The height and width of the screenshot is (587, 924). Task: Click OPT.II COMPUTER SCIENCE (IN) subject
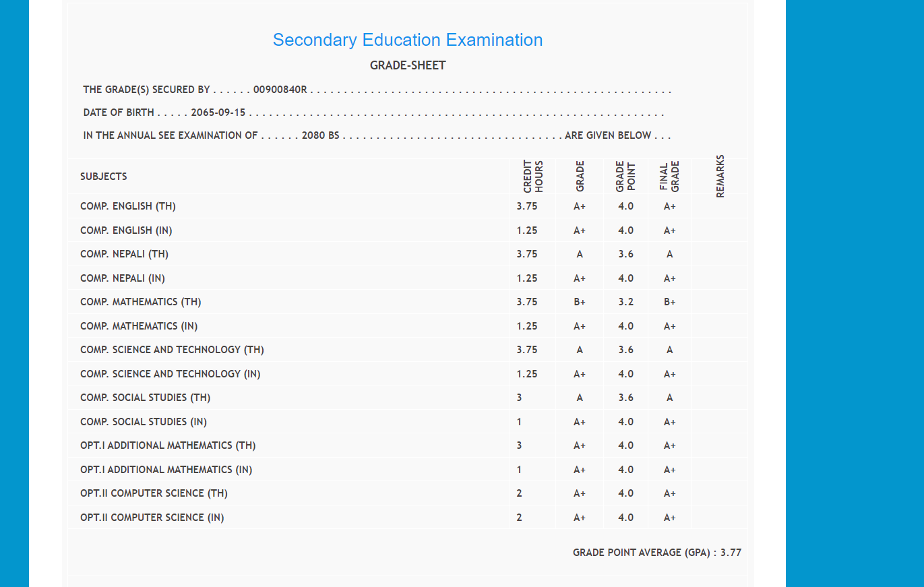click(152, 518)
